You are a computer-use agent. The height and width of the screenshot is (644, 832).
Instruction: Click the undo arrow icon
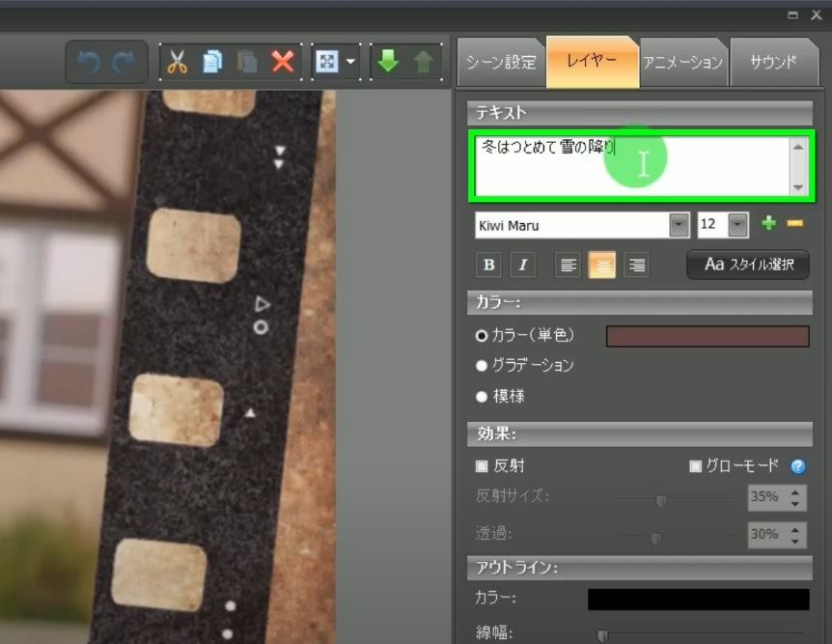[x=89, y=63]
